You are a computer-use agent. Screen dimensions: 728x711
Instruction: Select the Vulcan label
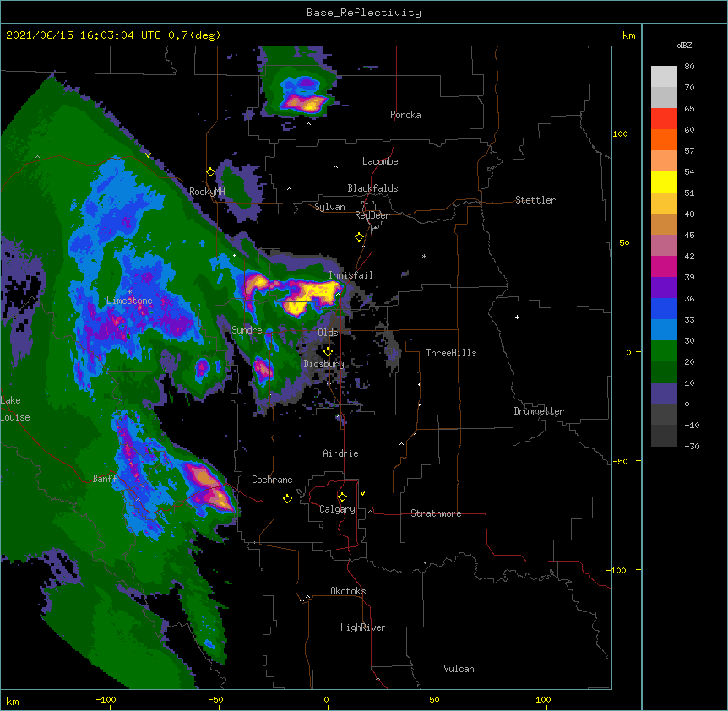coord(459,669)
